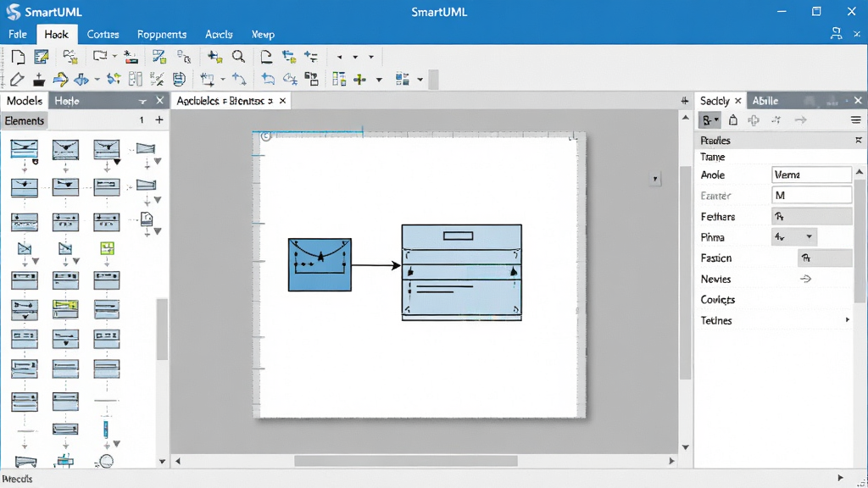Click the edit note icon beside new document
This screenshot has width=868, height=488.
click(42, 57)
